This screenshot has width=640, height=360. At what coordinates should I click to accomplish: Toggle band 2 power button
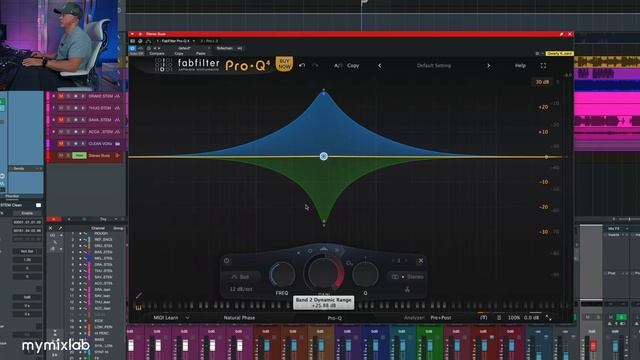click(227, 260)
